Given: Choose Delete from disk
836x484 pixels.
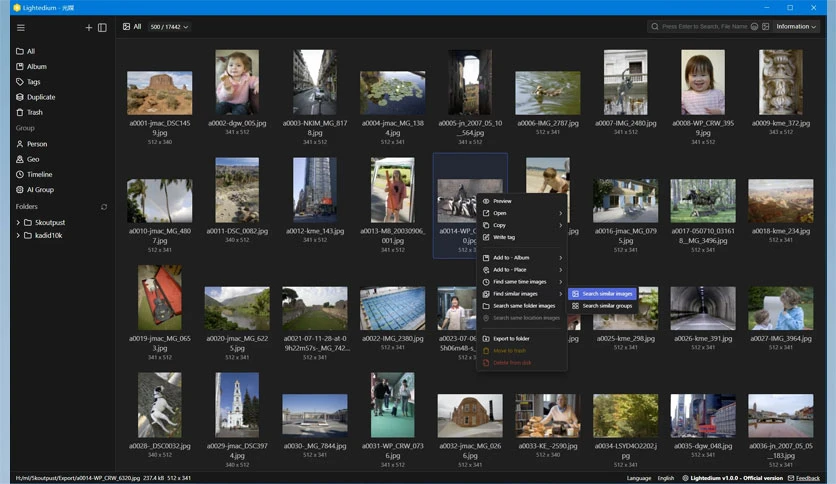Looking at the screenshot, I should 522,363.
